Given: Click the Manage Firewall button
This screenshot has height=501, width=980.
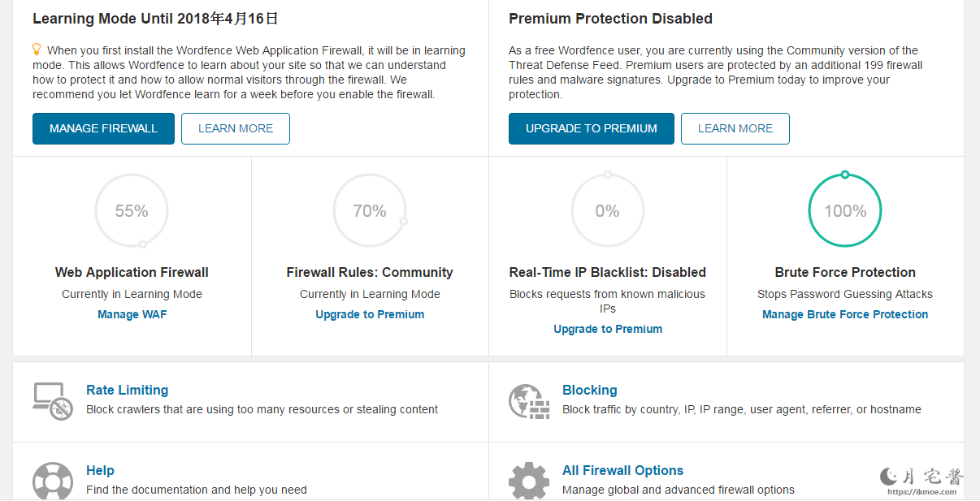Looking at the screenshot, I should point(103,128).
